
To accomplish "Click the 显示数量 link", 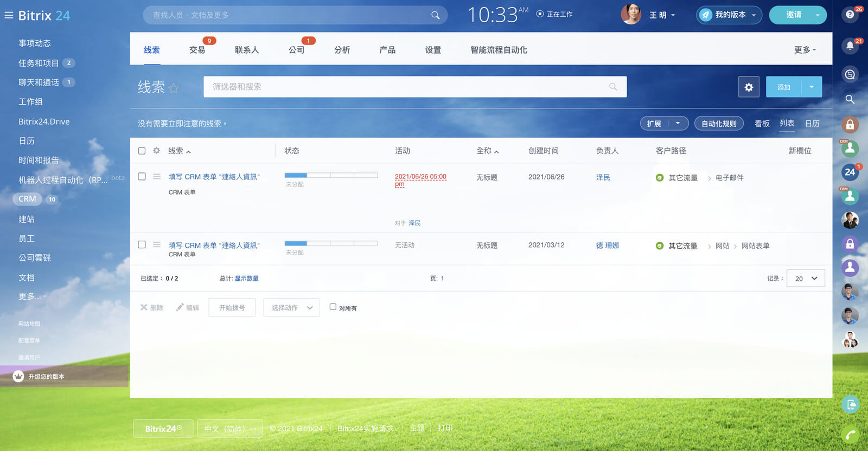I will coord(247,278).
